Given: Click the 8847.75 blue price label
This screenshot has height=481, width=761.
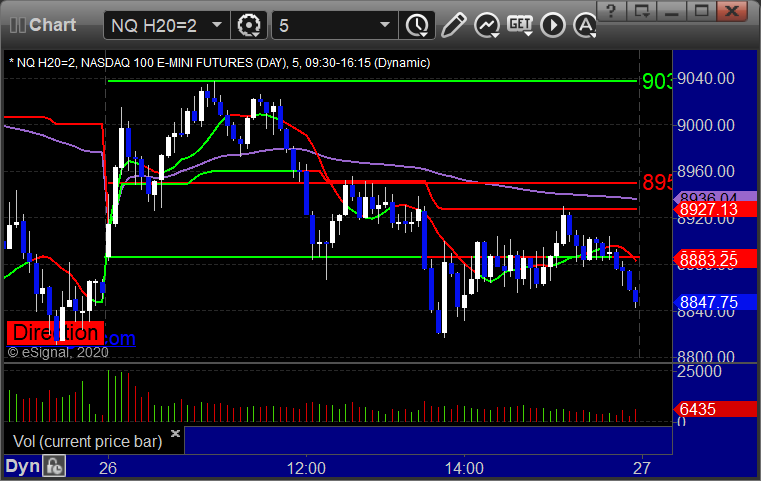Looking at the screenshot, I should 715,302.
